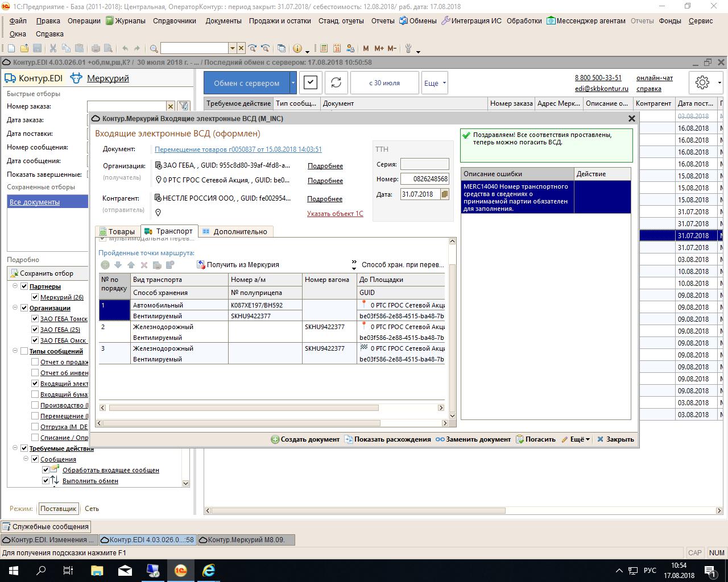The width and height of the screenshot is (728, 582).
Task: Click the M+ memory add icon
Action: 379,48
